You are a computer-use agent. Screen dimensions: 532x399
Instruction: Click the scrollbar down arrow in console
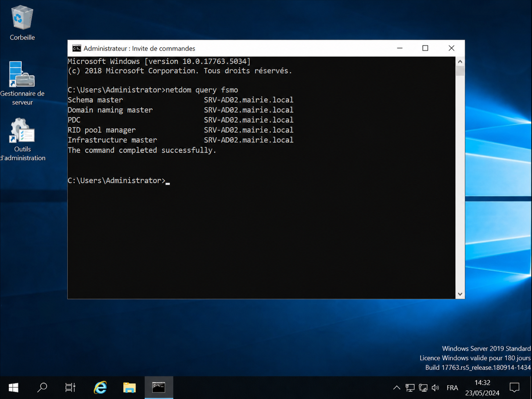coord(460,294)
